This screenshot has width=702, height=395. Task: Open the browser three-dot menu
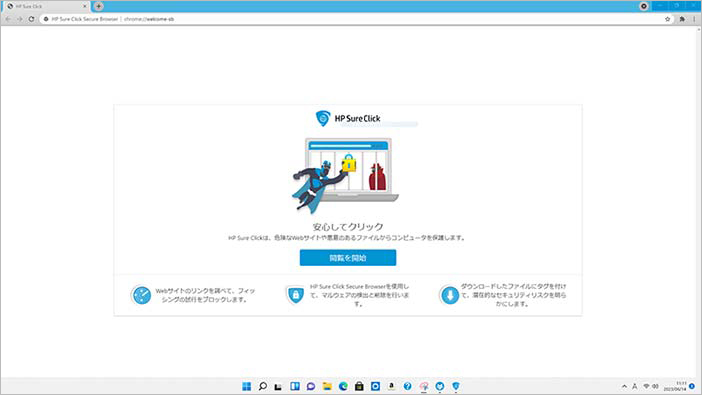click(x=694, y=19)
